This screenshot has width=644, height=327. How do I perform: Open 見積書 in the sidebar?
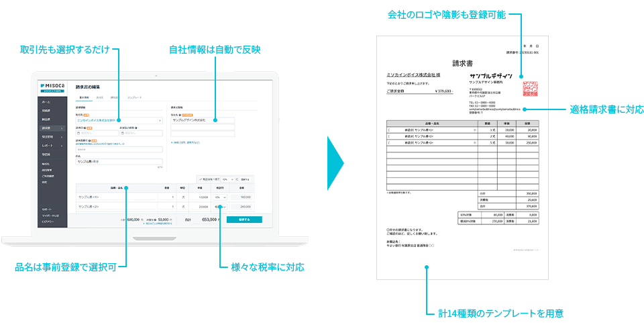[46, 111]
